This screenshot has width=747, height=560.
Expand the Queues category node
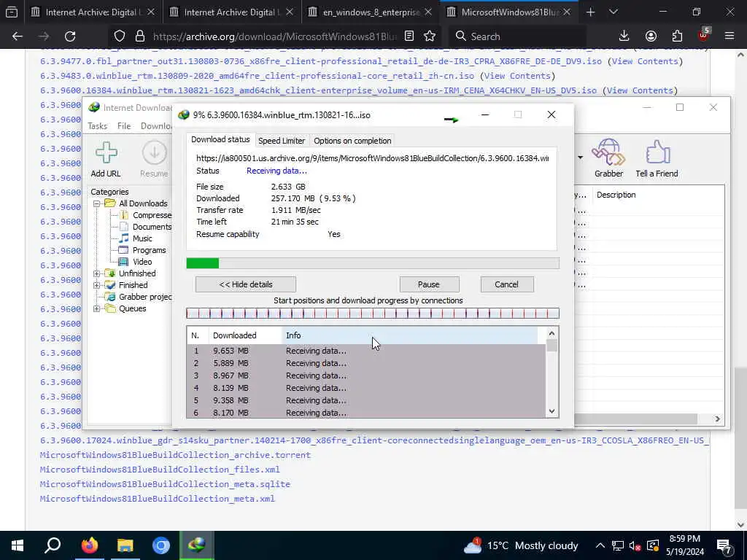point(97,308)
